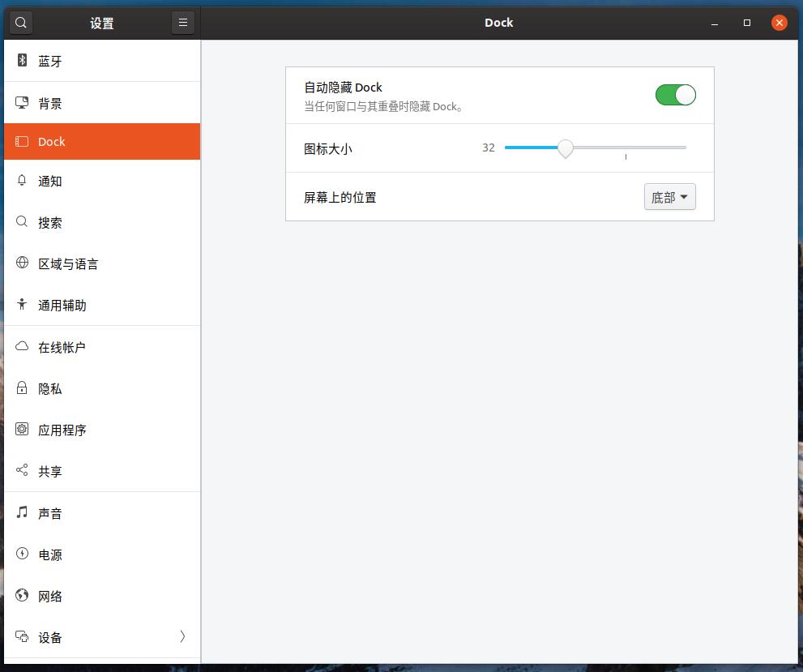Image resolution: width=803 pixels, height=672 pixels.
Task: Click the music note sound icon
Action: point(22,511)
